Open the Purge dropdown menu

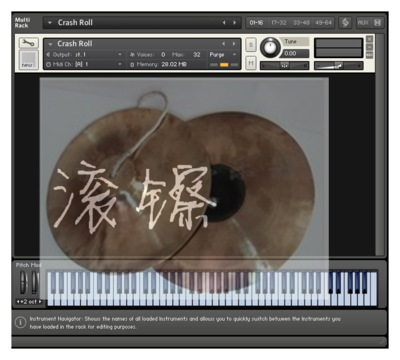click(223, 54)
